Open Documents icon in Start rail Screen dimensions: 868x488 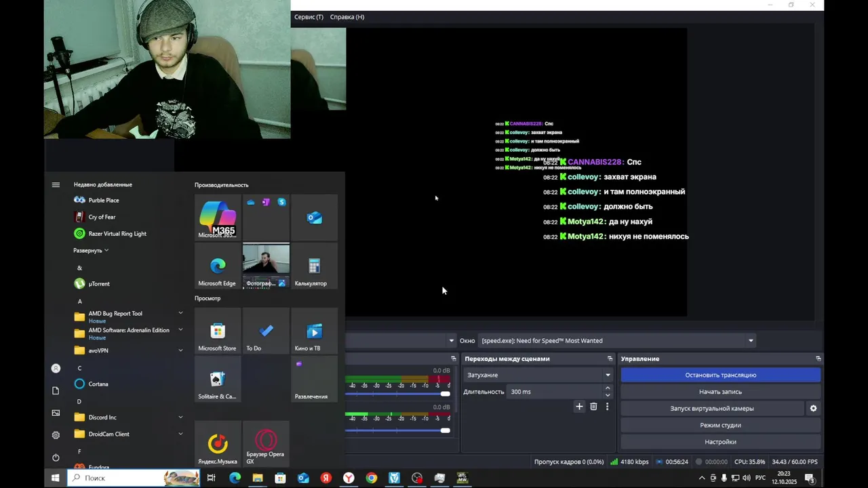point(56,390)
